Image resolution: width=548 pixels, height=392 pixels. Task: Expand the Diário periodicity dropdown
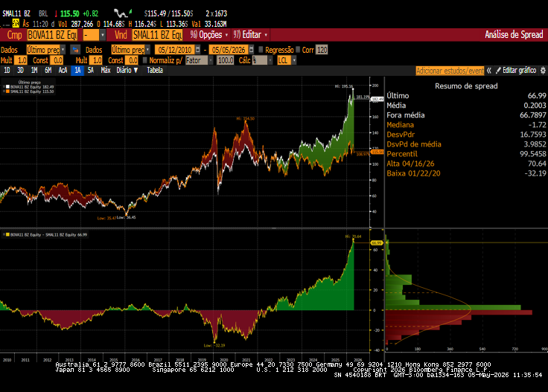127,70
